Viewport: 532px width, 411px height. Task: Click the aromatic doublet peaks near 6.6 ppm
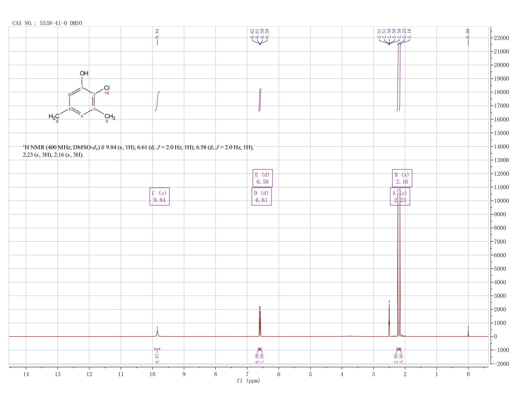point(260,323)
